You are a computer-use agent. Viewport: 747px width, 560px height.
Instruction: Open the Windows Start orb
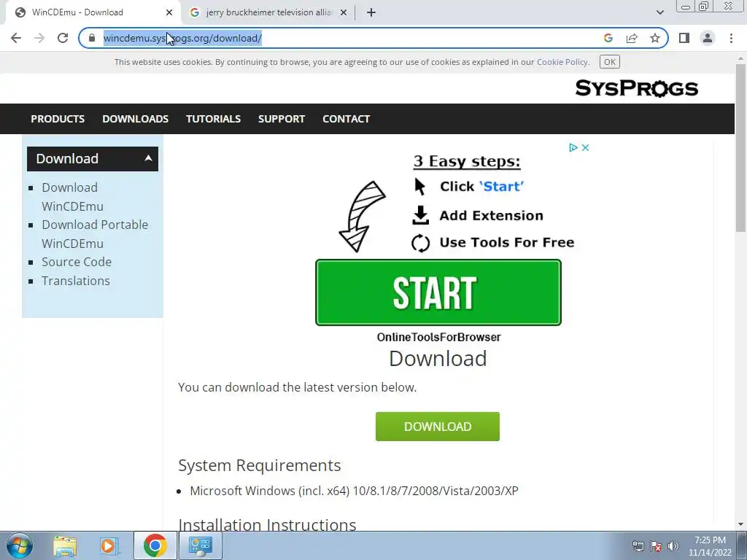pyautogui.click(x=20, y=545)
